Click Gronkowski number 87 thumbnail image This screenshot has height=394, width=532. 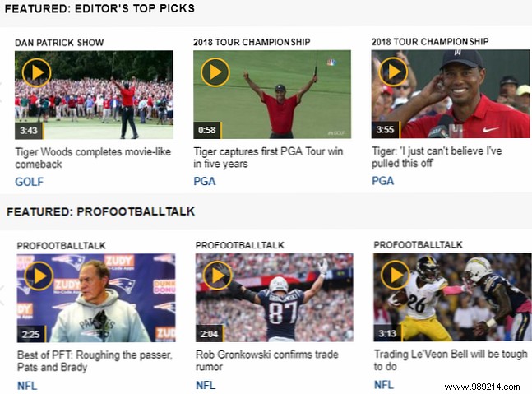click(x=274, y=297)
